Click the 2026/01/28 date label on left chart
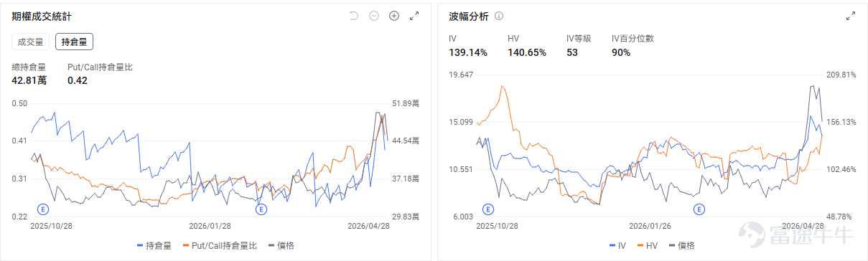Image resolution: width=868 pixels, height=261 pixels. [x=210, y=225]
